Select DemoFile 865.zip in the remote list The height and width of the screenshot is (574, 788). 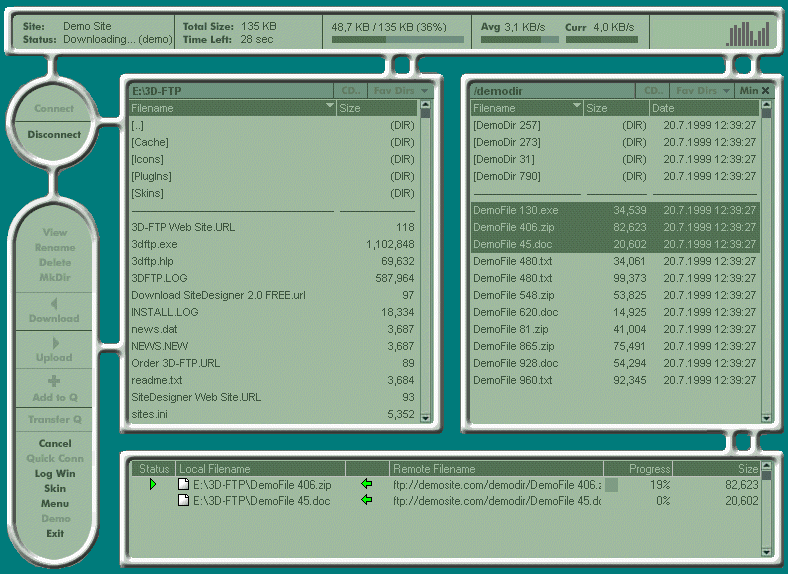615,346
